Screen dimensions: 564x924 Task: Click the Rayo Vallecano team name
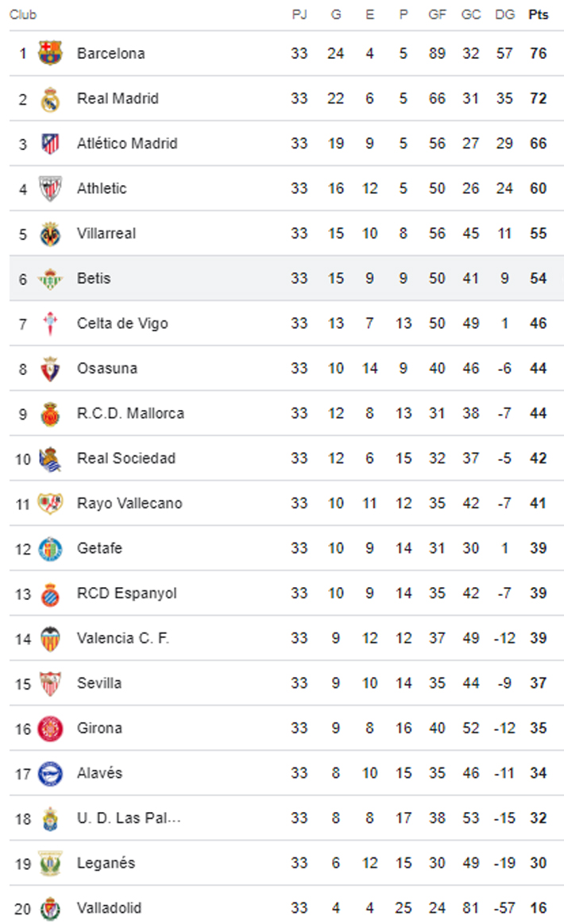click(129, 503)
